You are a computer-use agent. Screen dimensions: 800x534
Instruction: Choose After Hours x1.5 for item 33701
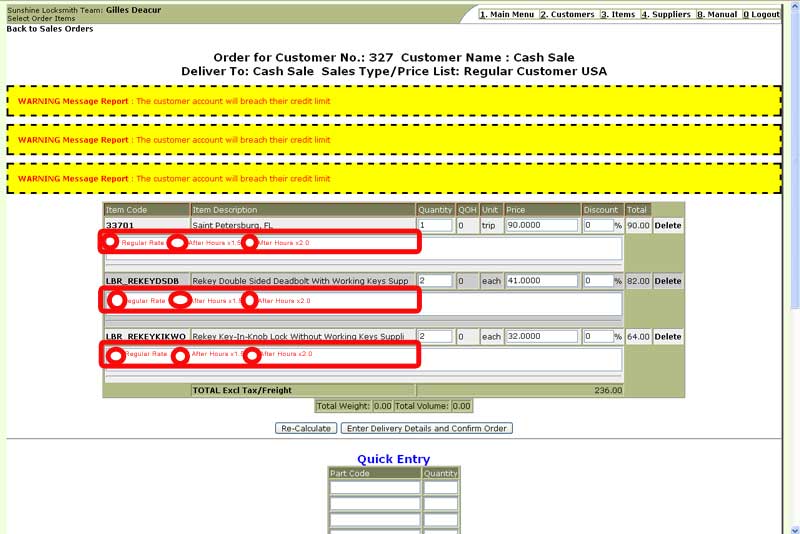tap(177, 242)
